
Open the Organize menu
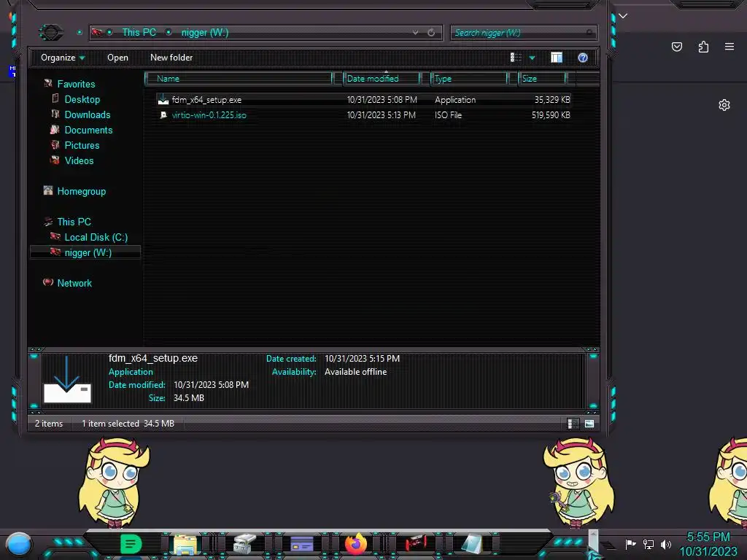63,58
